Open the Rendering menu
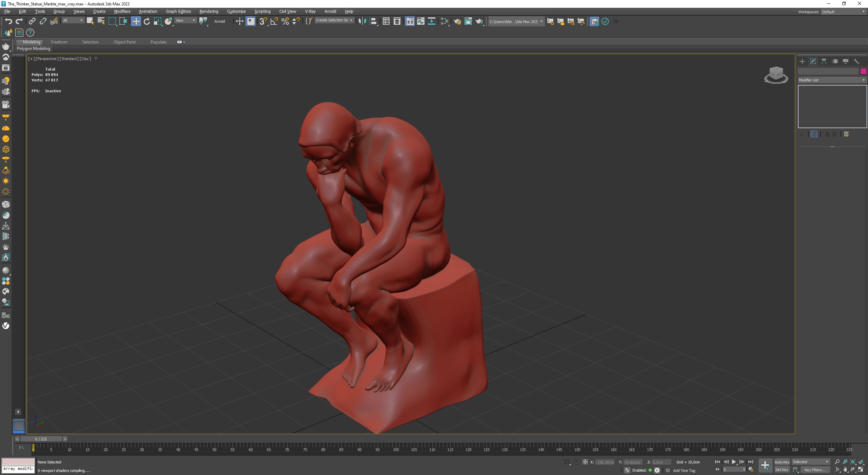Screen dimensions: 868x475 [x=209, y=12]
